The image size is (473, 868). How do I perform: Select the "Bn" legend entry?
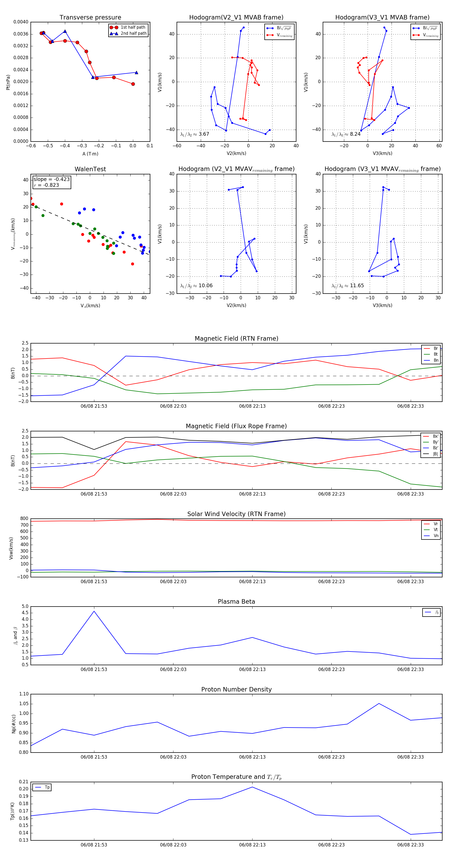point(431,360)
